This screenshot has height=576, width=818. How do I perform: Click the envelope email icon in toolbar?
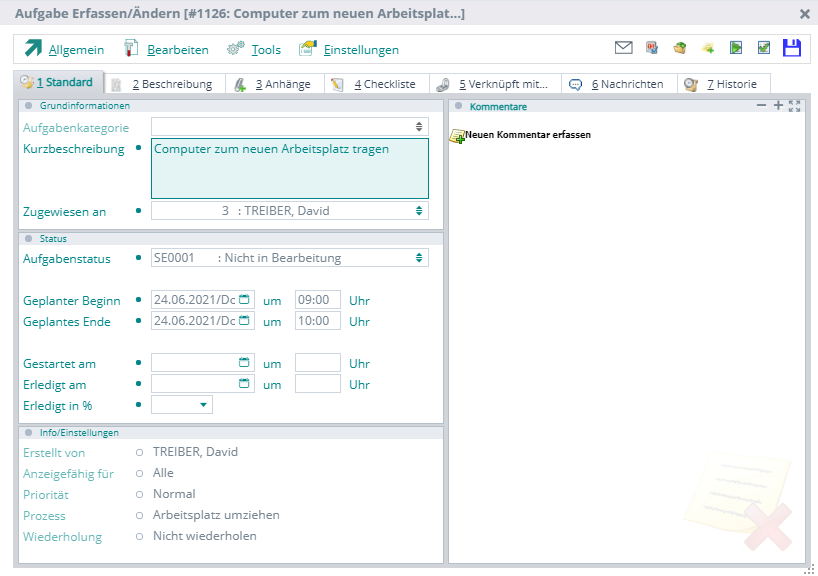click(623, 48)
